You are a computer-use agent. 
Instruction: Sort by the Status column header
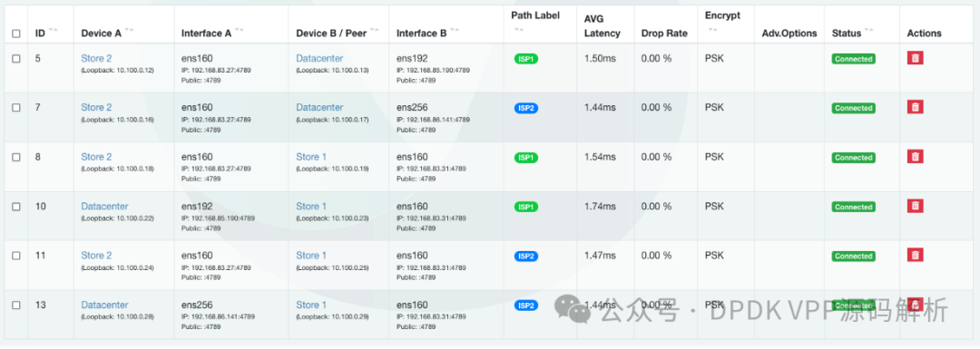pyautogui.click(x=847, y=34)
